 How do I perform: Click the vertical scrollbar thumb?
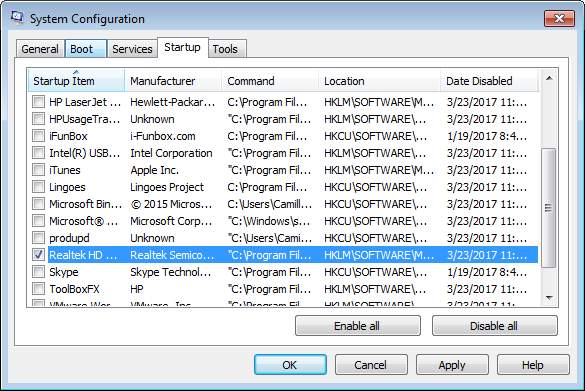coord(549,207)
